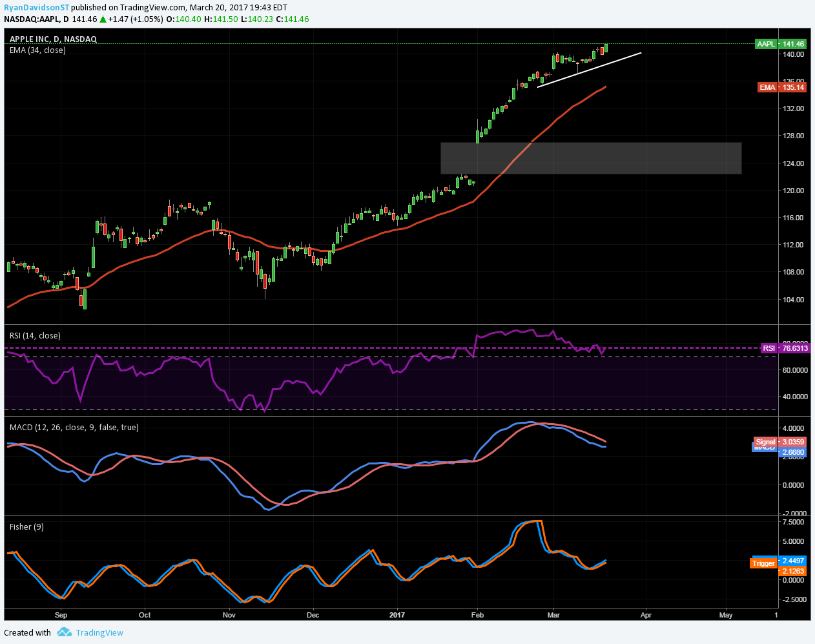The image size is (815, 644).
Task: Click the Feb marker on time axis
Action: (477, 615)
